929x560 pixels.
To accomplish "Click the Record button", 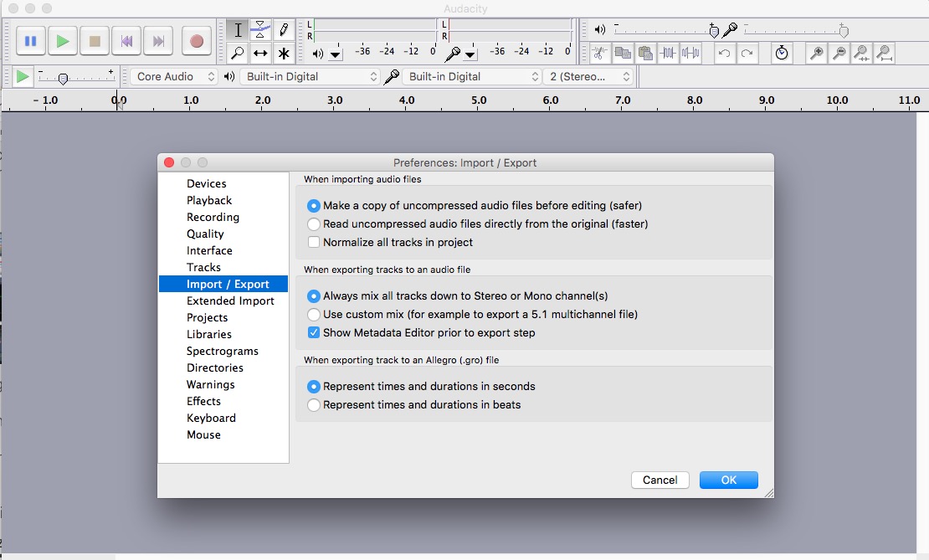I will click(197, 41).
